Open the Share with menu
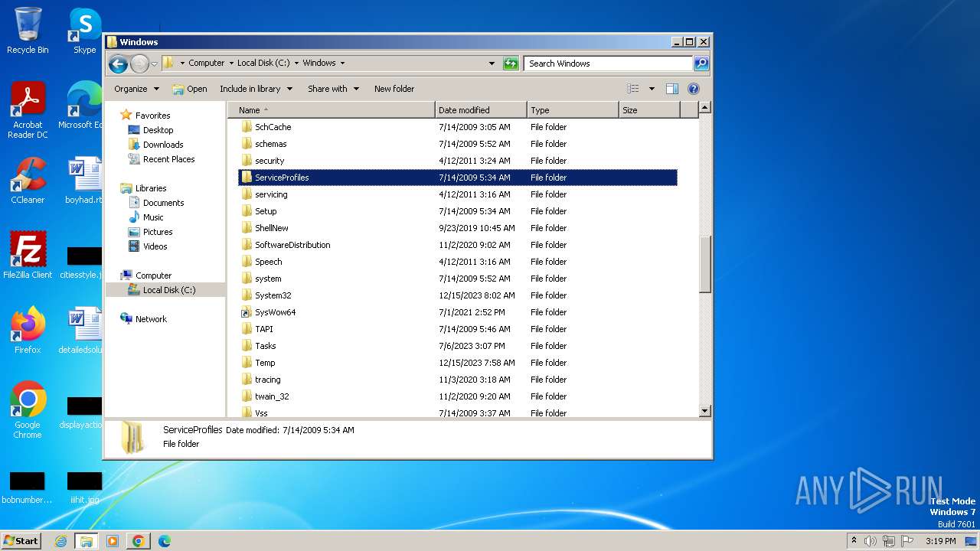 (x=333, y=89)
